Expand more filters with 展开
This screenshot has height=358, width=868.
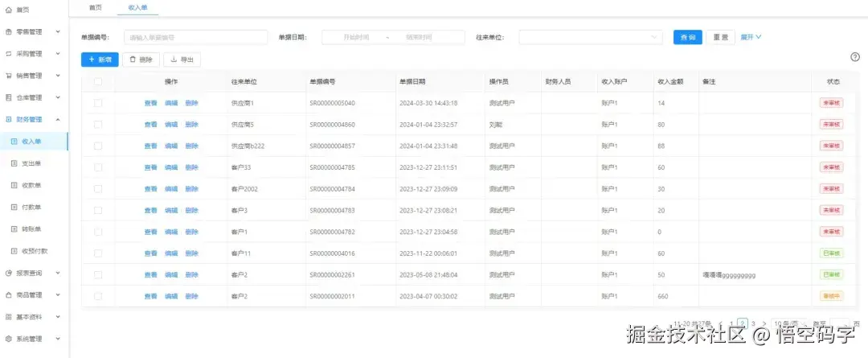click(751, 37)
